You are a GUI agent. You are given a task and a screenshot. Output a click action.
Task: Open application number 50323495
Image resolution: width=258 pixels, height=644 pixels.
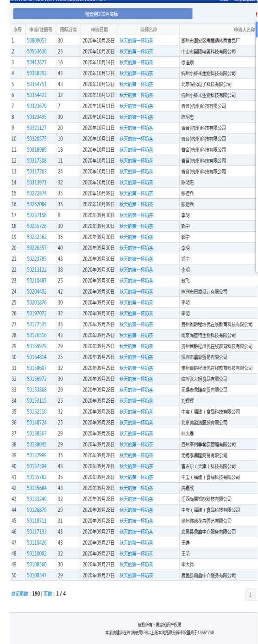(37, 117)
